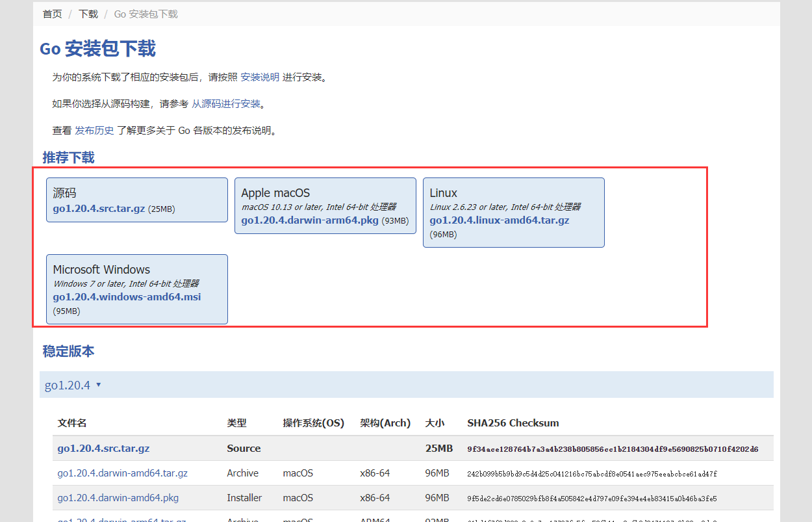Download go1.20.4.src.tar.gz from the 源码 card
812x522 pixels.
(x=99, y=209)
